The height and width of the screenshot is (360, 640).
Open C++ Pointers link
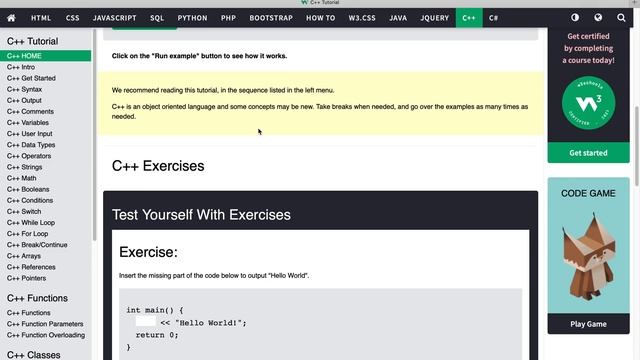26,278
